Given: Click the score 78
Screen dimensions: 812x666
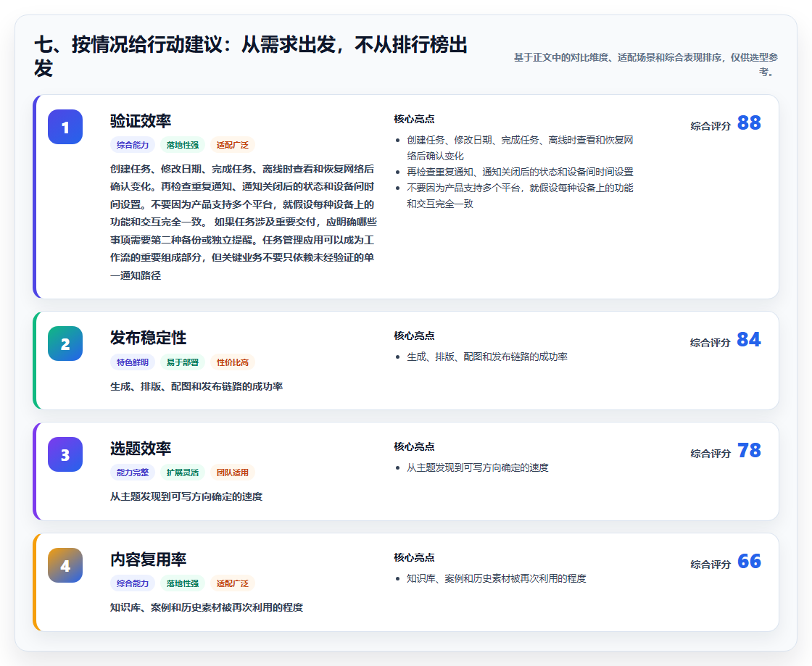Looking at the screenshot, I should (x=749, y=450).
